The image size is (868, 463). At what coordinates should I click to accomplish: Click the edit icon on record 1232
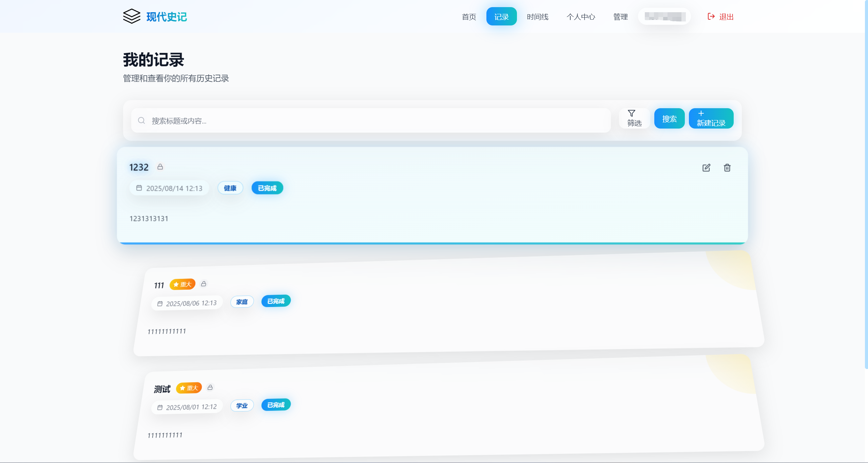point(706,168)
